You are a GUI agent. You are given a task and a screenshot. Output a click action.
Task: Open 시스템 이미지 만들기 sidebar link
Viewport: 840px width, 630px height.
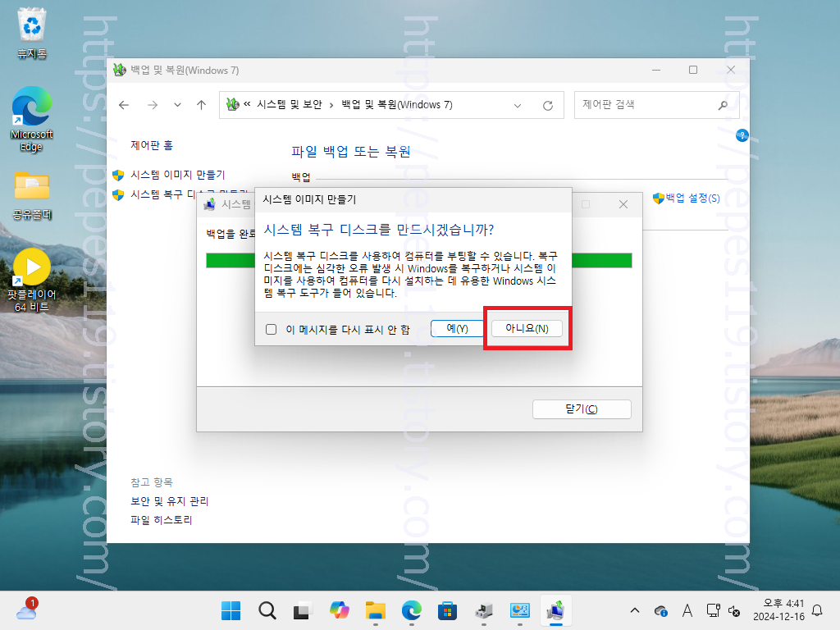[178, 175]
